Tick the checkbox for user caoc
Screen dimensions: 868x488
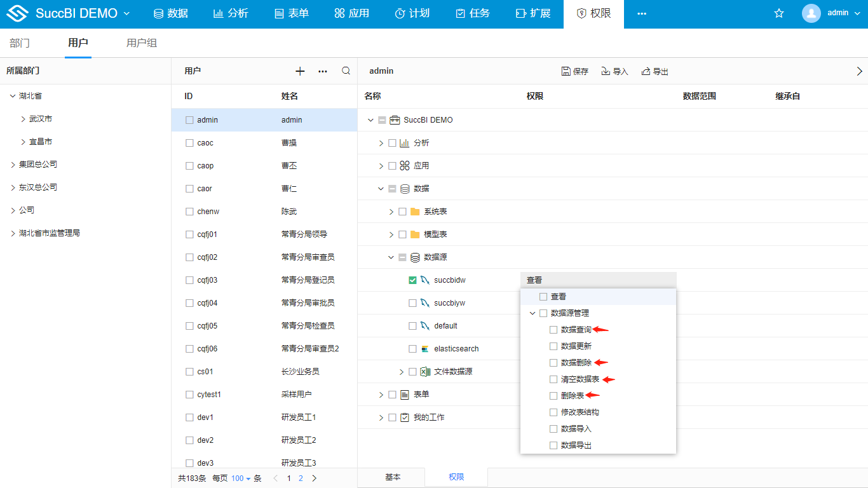(189, 143)
